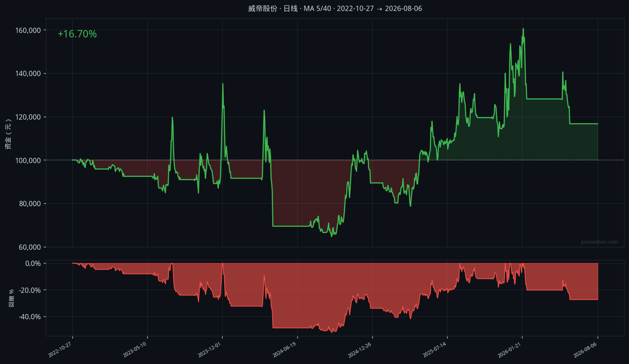Click the 2022-10-27 date marker

pos(60,350)
